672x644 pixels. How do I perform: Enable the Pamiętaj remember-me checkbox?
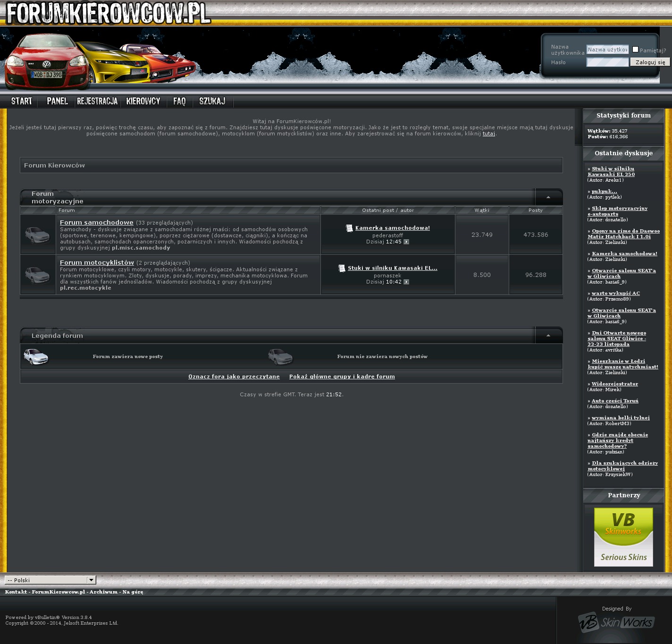(x=635, y=50)
